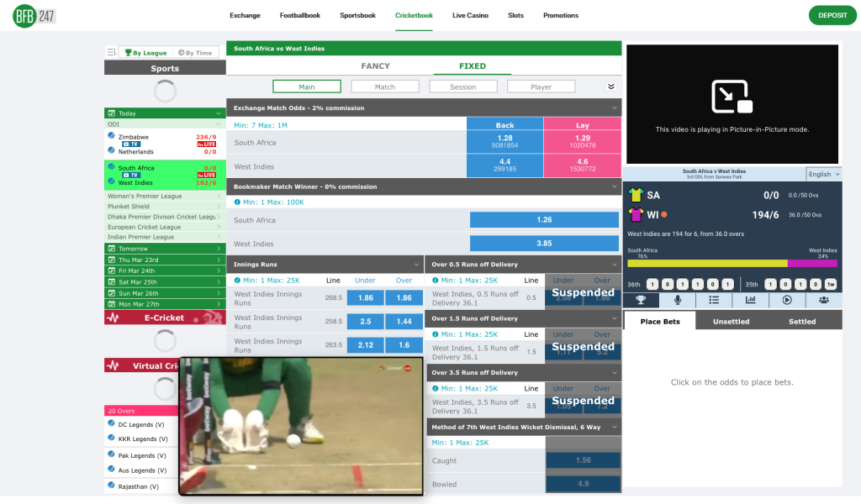Click Over 1.44 at line 258.5

click(404, 322)
